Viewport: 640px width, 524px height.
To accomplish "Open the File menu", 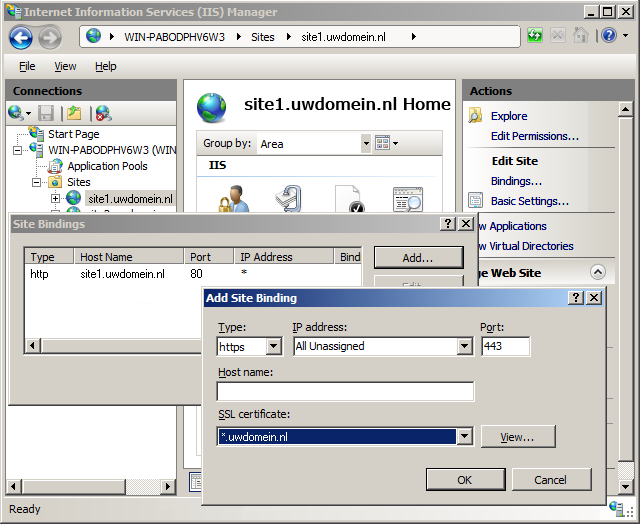I will (x=27, y=66).
